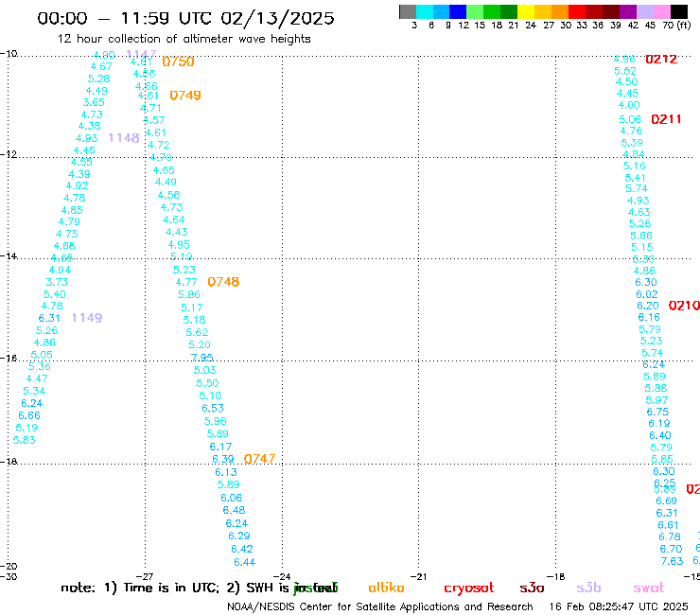Click the orange 0750 time label

(178, 61)
